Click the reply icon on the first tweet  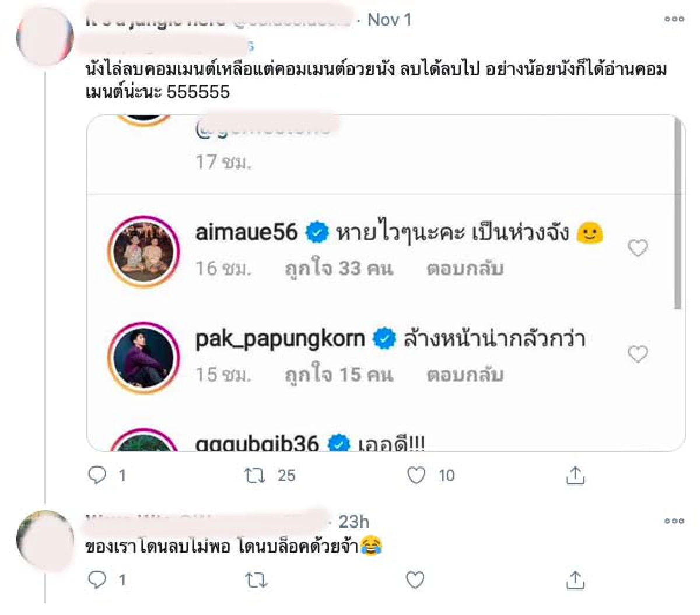(x=98, y=475)
